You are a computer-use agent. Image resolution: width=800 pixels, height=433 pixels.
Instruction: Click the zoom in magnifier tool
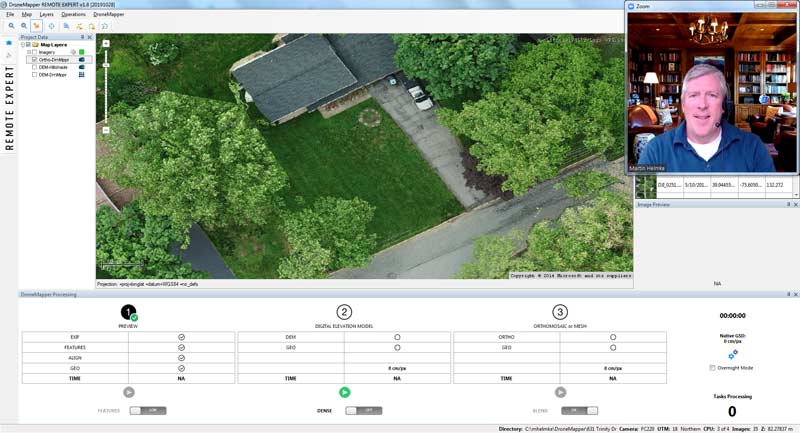pos(10,26)
